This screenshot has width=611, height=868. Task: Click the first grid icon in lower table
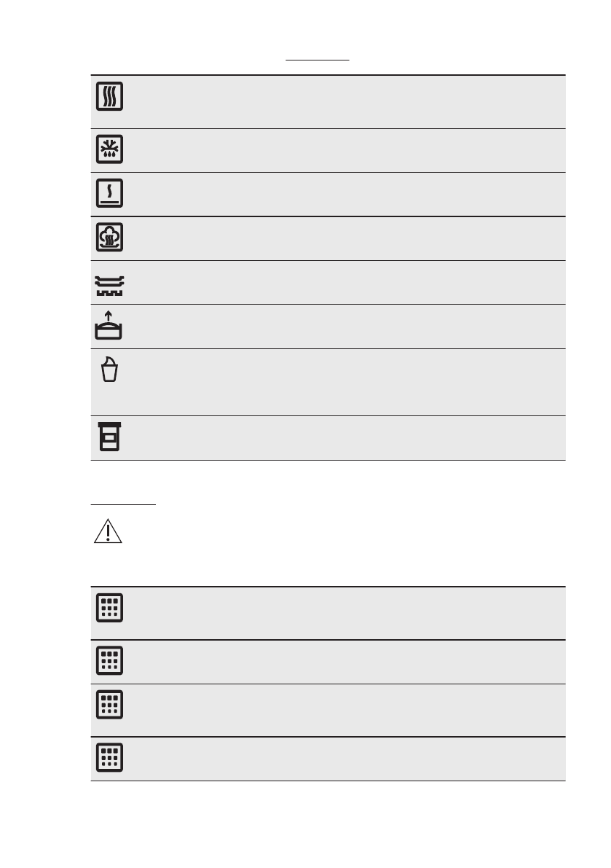(x=109, y=607)
